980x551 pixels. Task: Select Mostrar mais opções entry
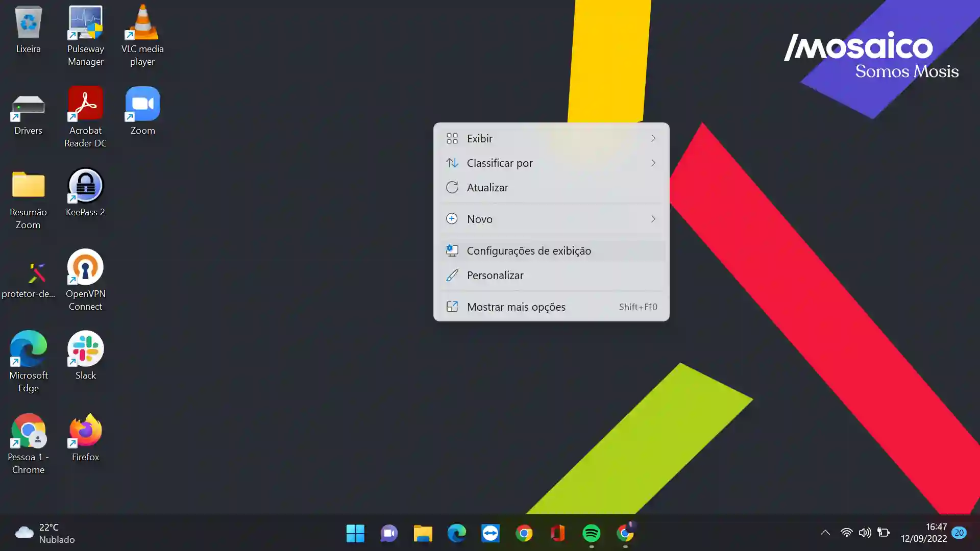point(551,307)
